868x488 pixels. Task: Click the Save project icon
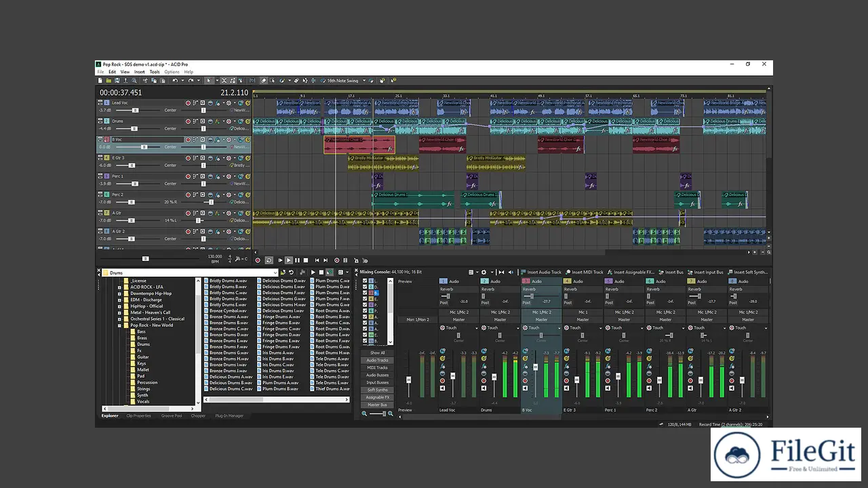(117, 80)
